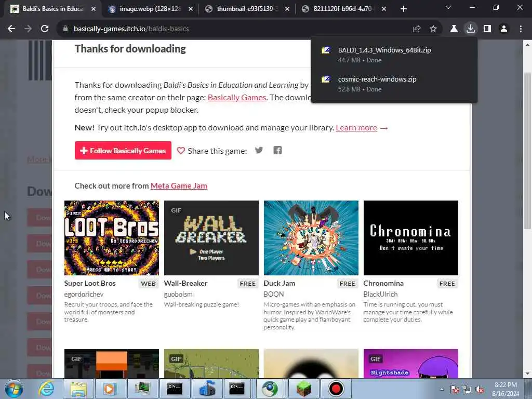Select the Baldi's Basics tab

(x=52, y=9)
